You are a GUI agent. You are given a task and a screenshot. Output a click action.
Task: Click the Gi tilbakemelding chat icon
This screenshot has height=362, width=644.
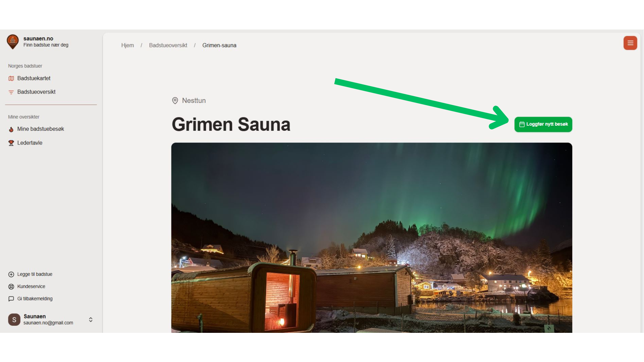pyautogui.click(x=11, y=299)
